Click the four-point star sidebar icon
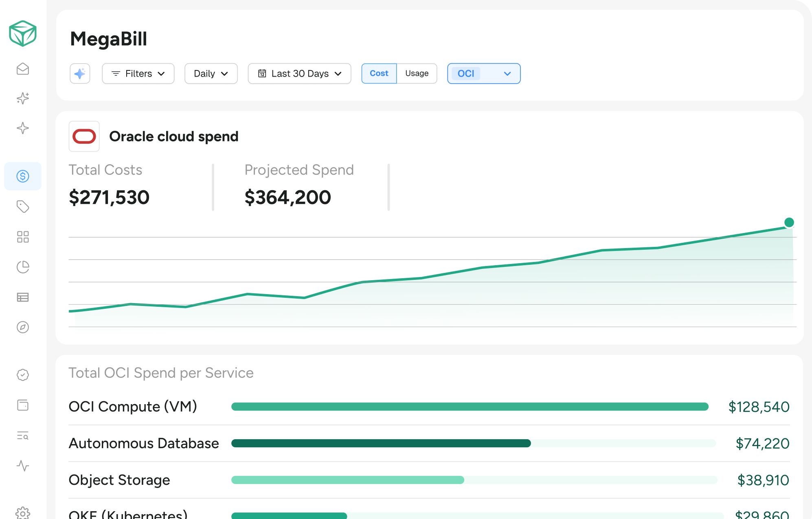Image resolution: width=812 pixels, height=519 pixels. coord(23,128)
